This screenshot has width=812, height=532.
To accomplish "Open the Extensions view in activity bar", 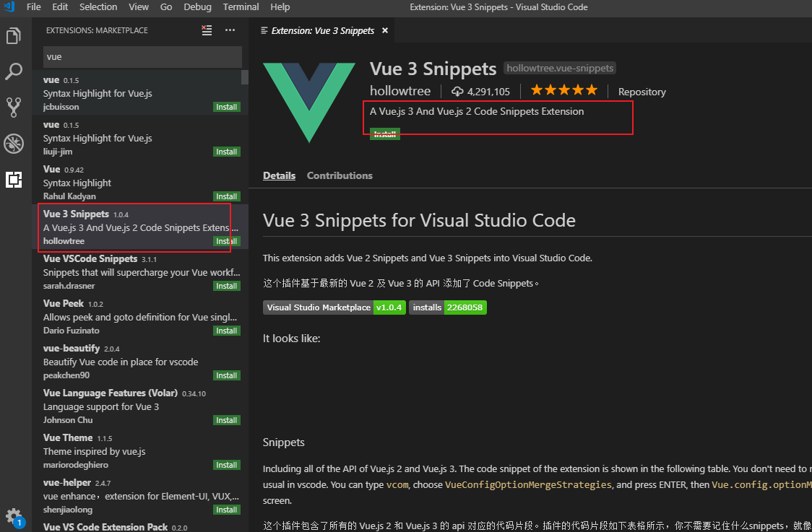I will (14, 180).
